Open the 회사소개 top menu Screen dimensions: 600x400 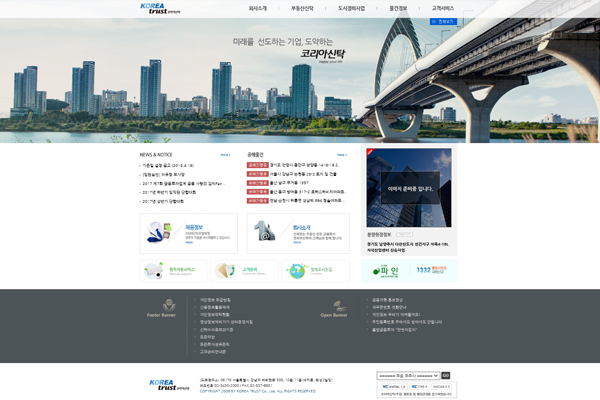pyautogui.click(x=258, y=8)
